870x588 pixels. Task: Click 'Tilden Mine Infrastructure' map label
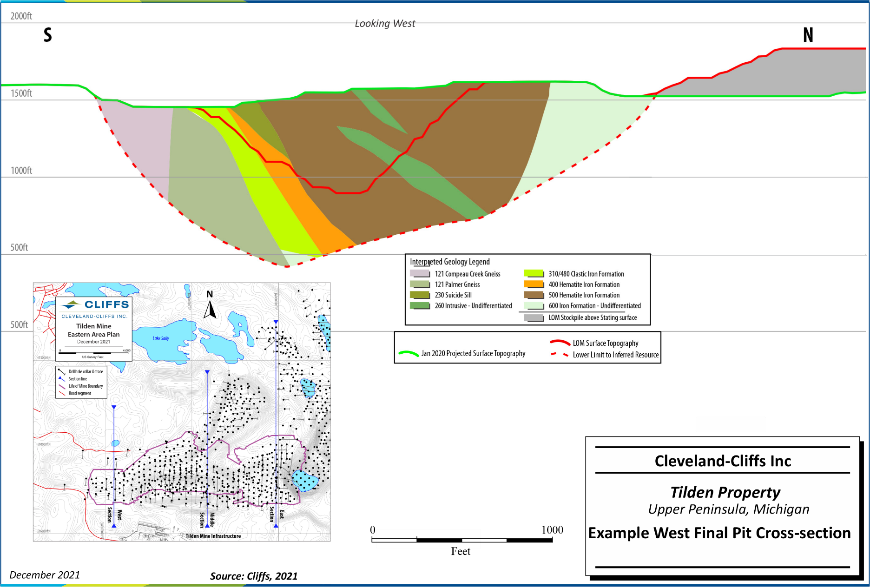coord(213,536)
